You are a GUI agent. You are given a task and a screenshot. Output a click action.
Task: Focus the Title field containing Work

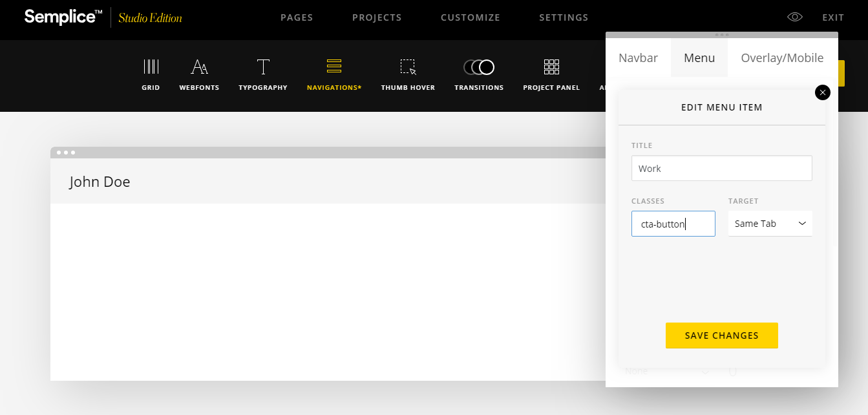721,169
